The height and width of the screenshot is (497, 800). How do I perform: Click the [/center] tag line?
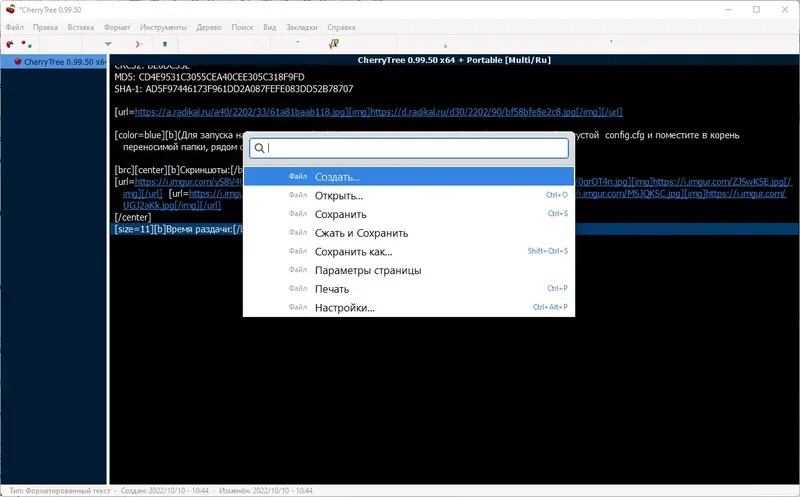(133, 217)
